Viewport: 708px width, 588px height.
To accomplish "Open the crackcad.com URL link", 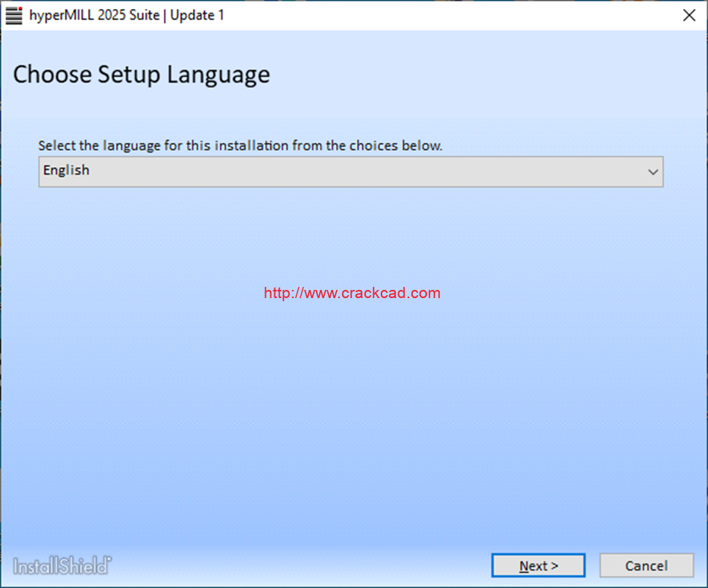I will (352, 293).
